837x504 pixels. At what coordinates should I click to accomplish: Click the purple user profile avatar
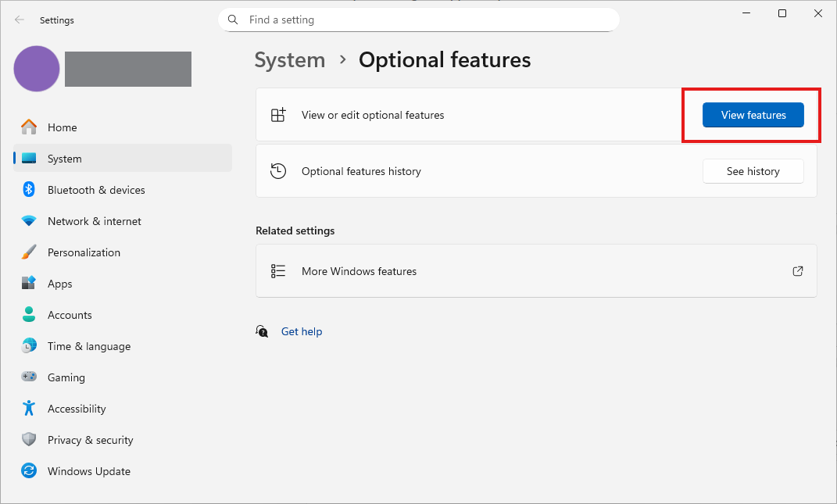coord(37,69)
